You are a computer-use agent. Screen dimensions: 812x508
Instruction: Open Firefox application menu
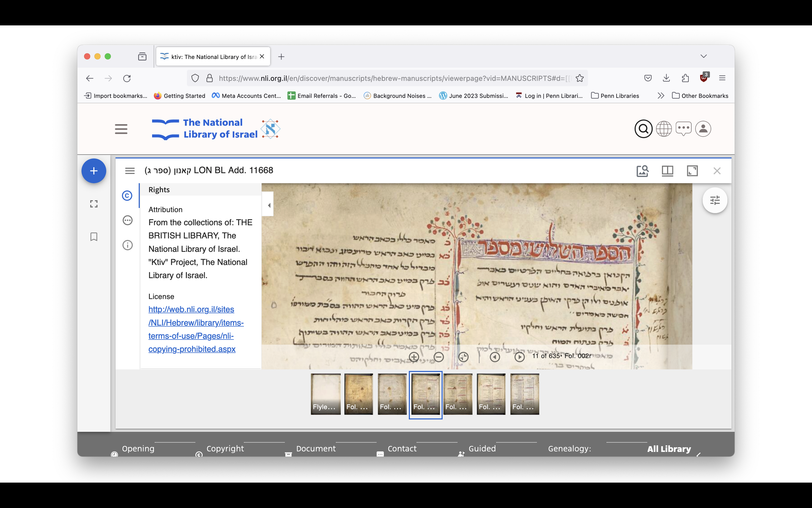click(x=722, y=78)
